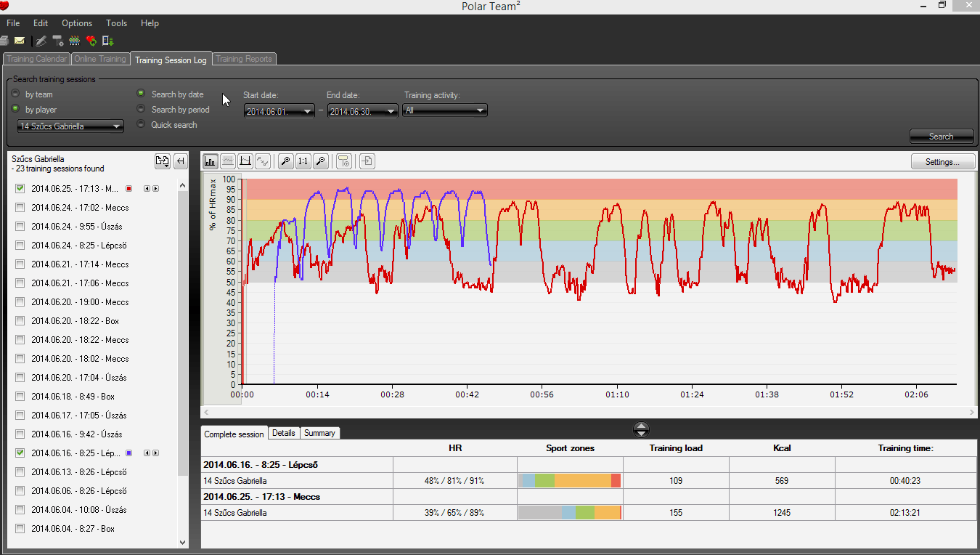Collapse session list with left arrow icon

[180, 161]
